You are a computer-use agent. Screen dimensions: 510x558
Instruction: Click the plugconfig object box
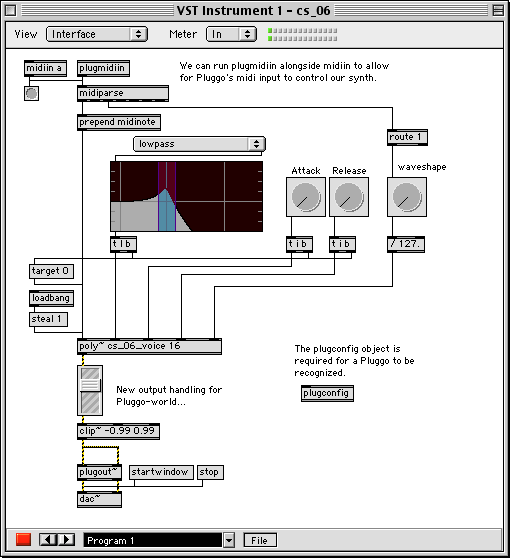point(327,393)
